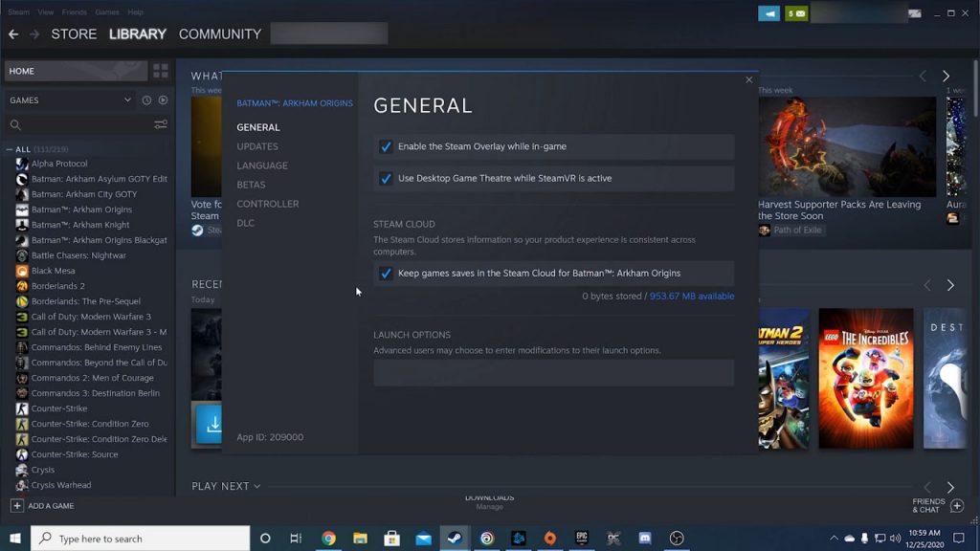Open OBS Studio taskbar icon
This screenshot has height=551, width=980.
point(677,538)
